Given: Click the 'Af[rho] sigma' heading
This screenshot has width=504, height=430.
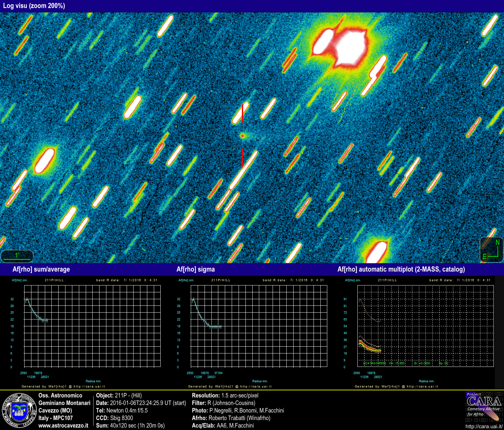Looking at the screenshot, I should tap(195, 269).
